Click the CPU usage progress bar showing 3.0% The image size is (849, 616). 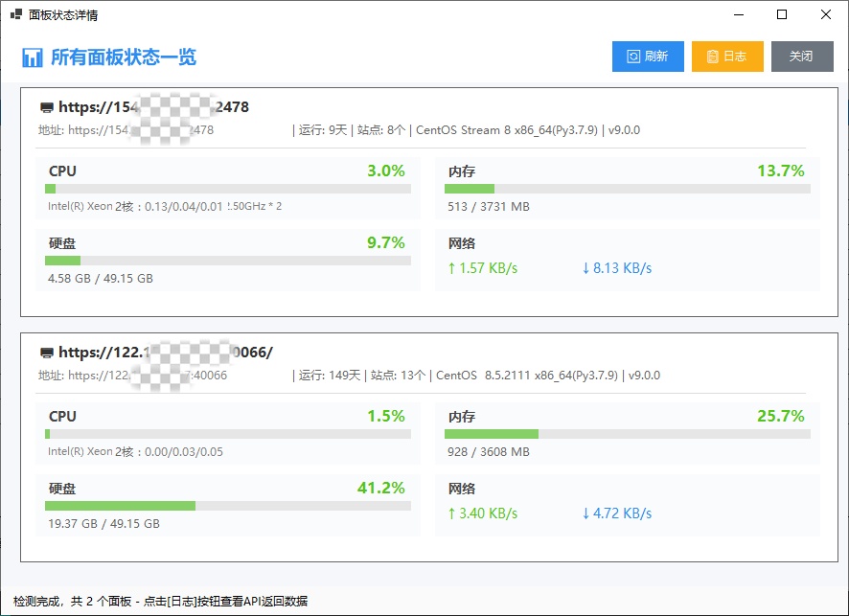click(226, 189)
